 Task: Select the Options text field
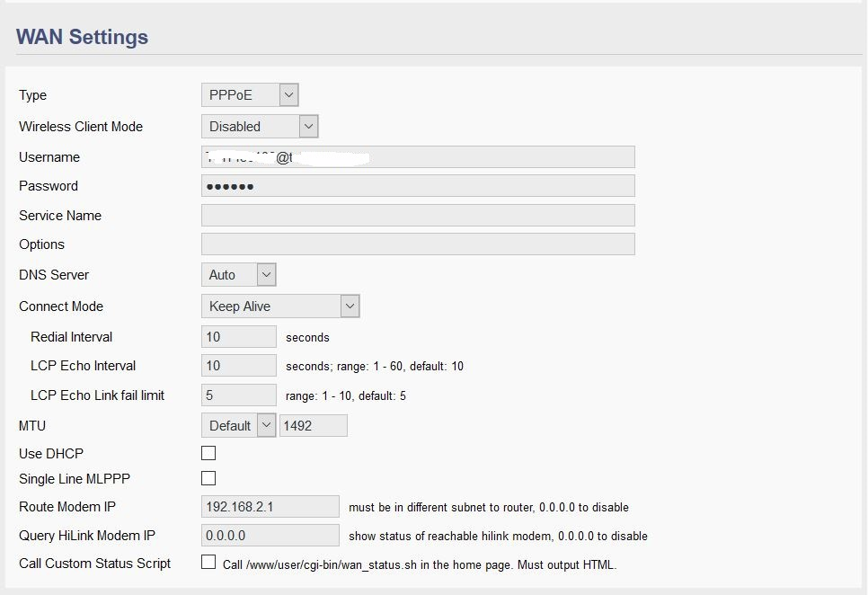pyautogui.click(x=418, y=244)
